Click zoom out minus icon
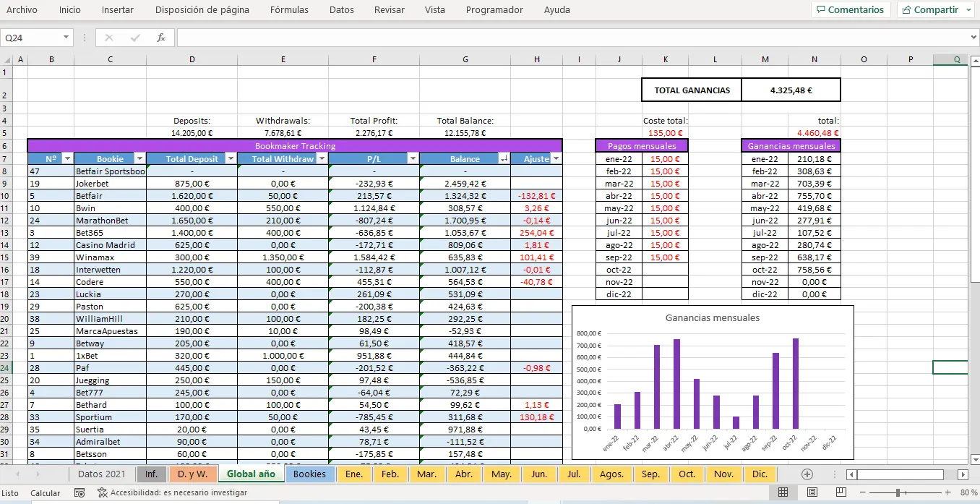 click(863, 492)
